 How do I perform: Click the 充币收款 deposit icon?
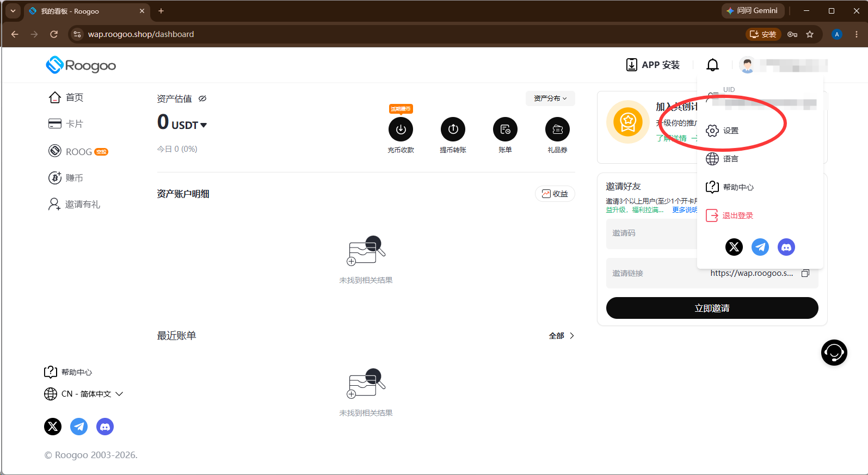pyautogui.click(x=401, y=129)
